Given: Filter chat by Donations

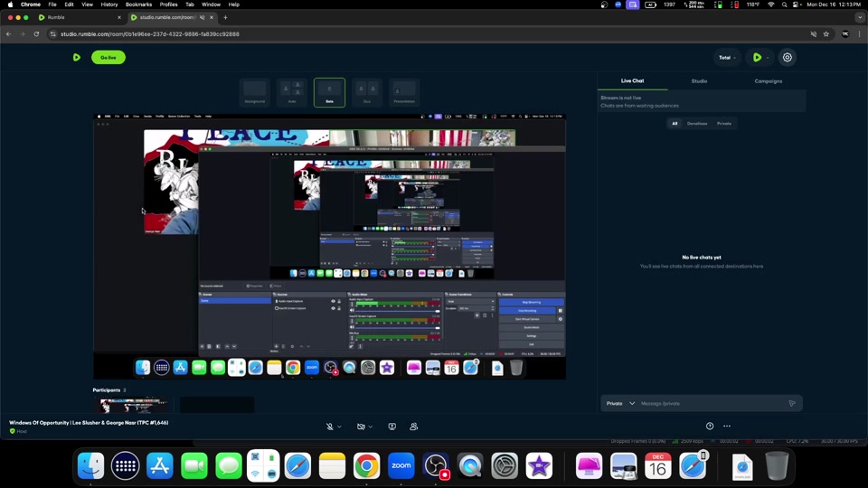Looking at the screenshot, I should (697, 123).
